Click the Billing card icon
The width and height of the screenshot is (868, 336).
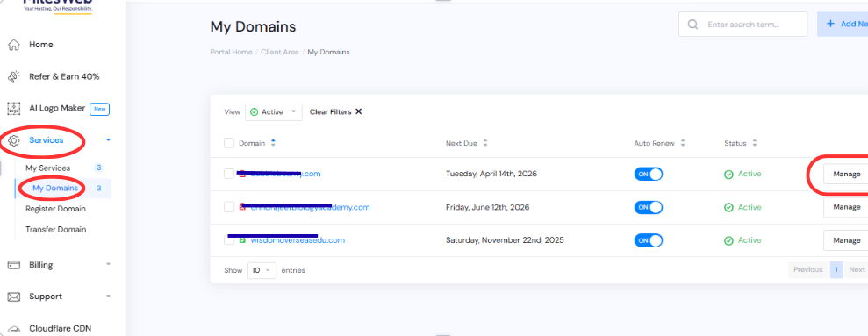pos(14,265)
